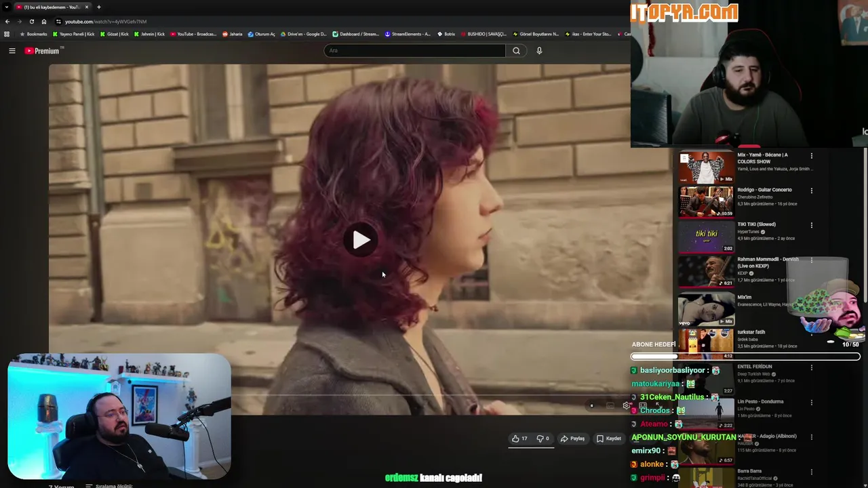This screenshot has width=868, height=488.
Task: Open more options for 'TIKI TIKI (Slowed)'
Action: [x=812, y=225]
